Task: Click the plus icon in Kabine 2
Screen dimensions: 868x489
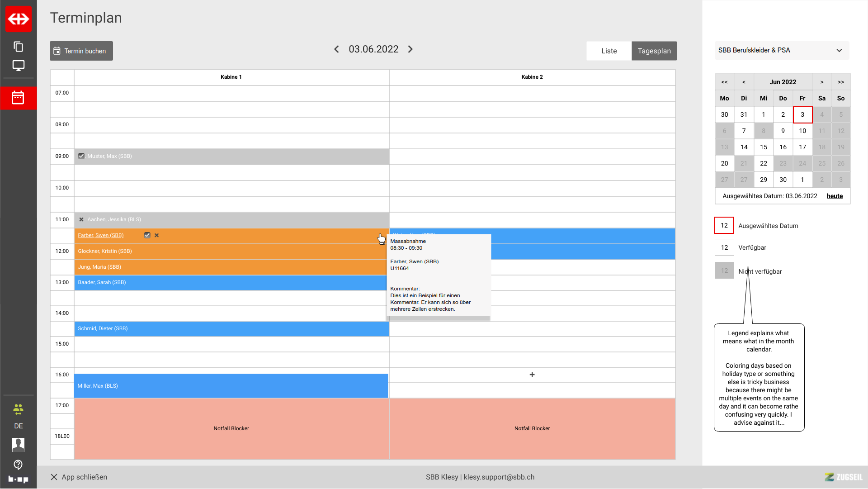Action: click(532, 375)
